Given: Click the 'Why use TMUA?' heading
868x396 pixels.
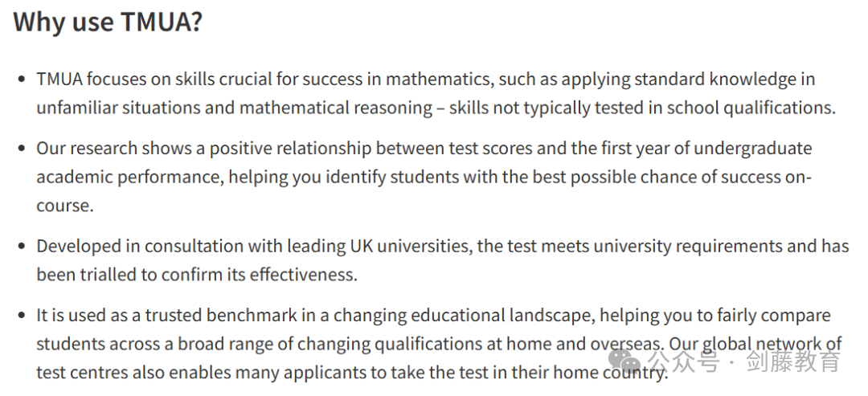Looking at the screenshot, I should pos(108,23).
